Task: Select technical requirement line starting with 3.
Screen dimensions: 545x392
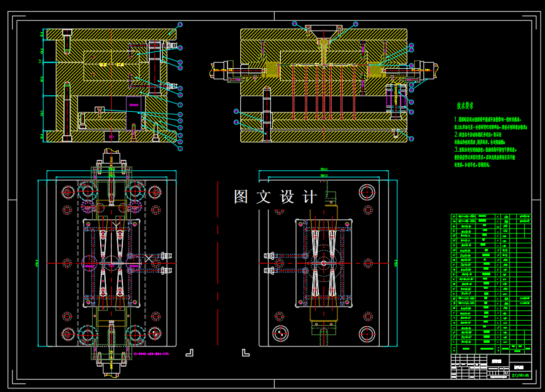Action: [485, 150]
